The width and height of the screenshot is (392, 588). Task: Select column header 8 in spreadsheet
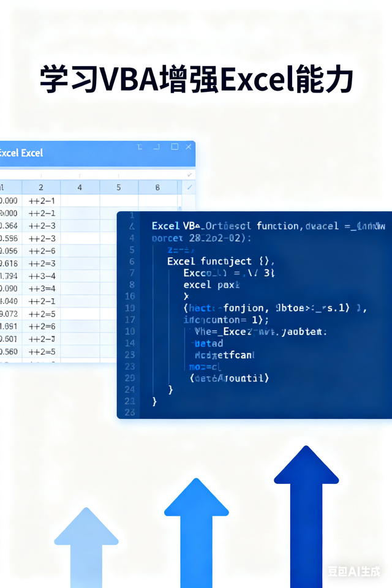(x=157, y=187)
